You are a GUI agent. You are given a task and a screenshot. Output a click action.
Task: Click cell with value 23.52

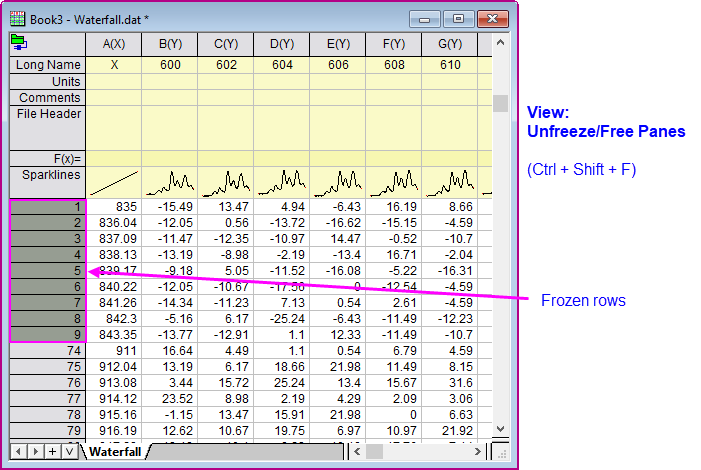(x=170, y=399)
